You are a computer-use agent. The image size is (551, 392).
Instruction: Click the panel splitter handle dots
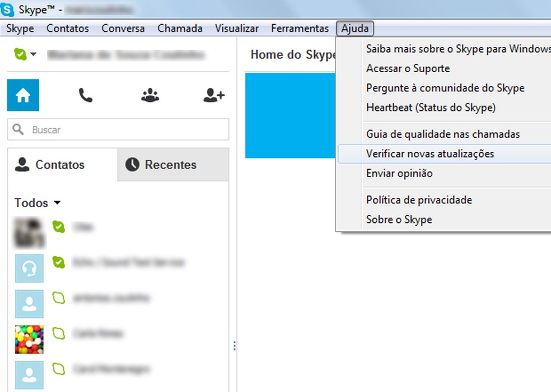pos(235,346)
